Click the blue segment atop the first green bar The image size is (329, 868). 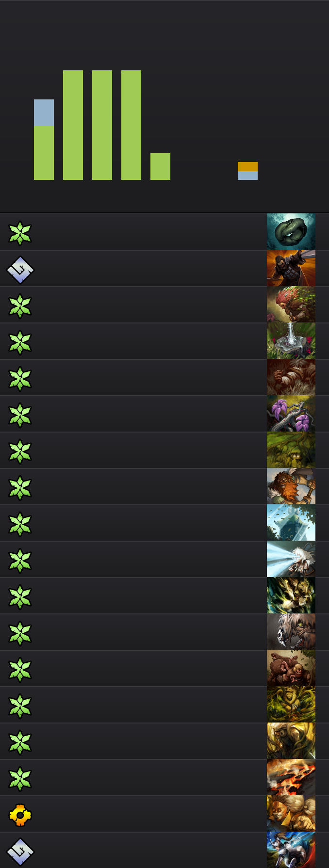pyautogui.click(x=44, y=113)
